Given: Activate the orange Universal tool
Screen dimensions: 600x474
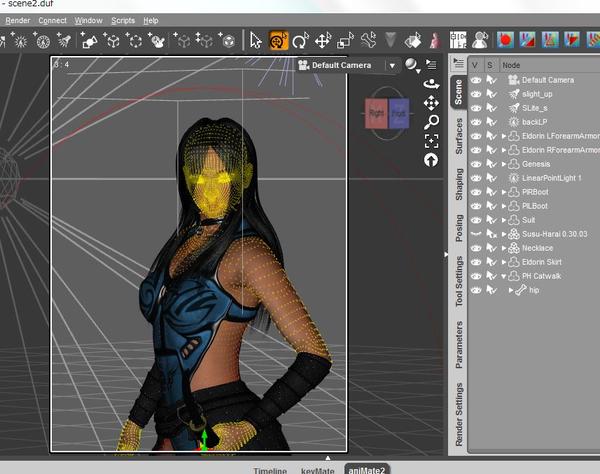Looking at the screenshot, I should (278, 40).
